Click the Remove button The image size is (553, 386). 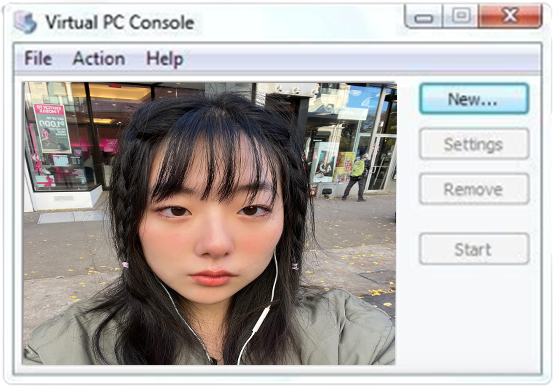(x=474, y=189)
